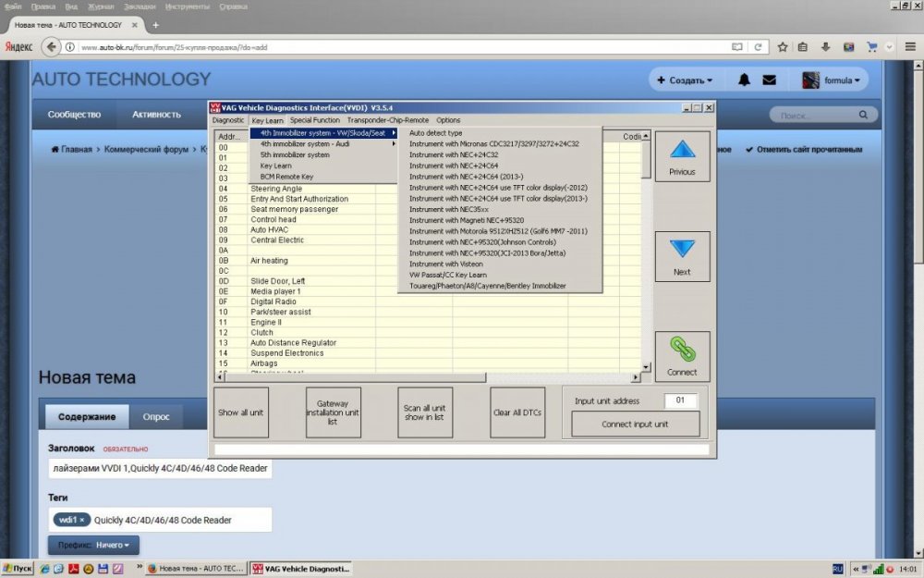Bookmark this page with the star icon

pyautogui.click(x=782, y=46)
